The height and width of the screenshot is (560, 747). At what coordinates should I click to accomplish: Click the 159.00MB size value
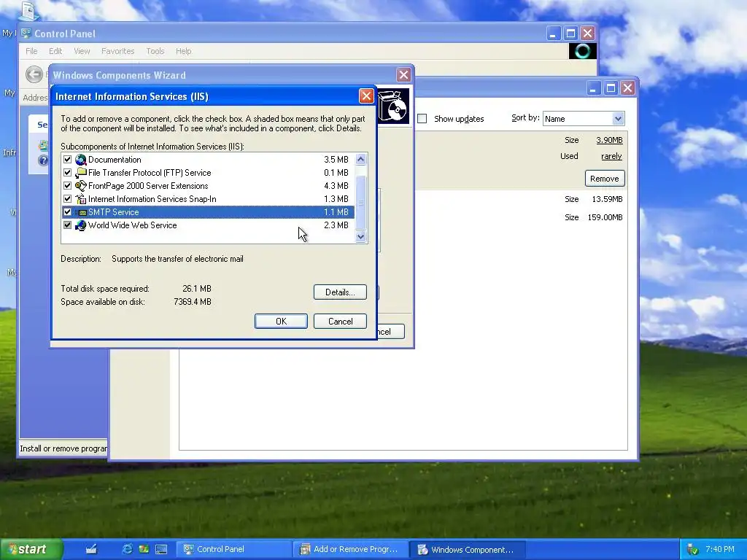tap(605, 217)
